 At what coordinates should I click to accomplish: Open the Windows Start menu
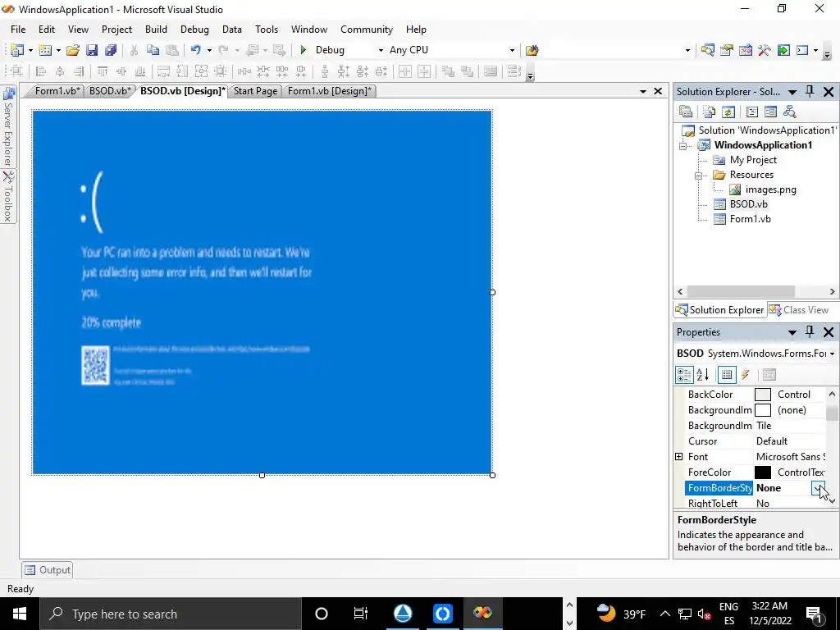pyautogui.click(x=20, y=614)
